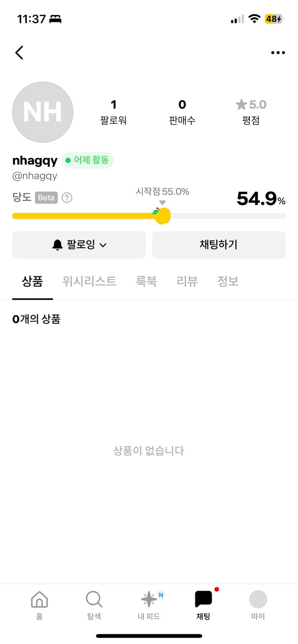Go to the 홈 home icon
Image resolution: width=298 pixels, height=644 pixels.
coord(39,599)
